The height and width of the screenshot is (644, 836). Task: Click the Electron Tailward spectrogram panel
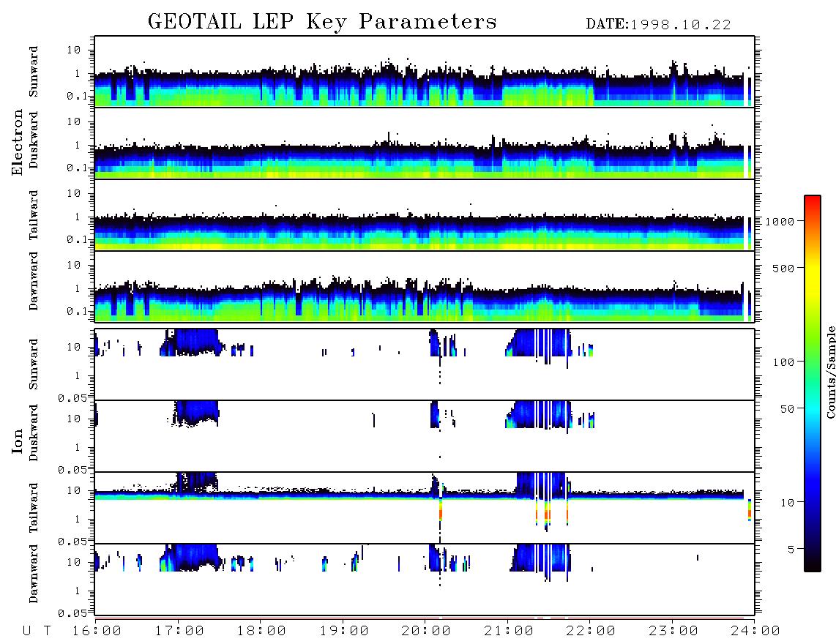pyautogui.click(x=425, y=215)
